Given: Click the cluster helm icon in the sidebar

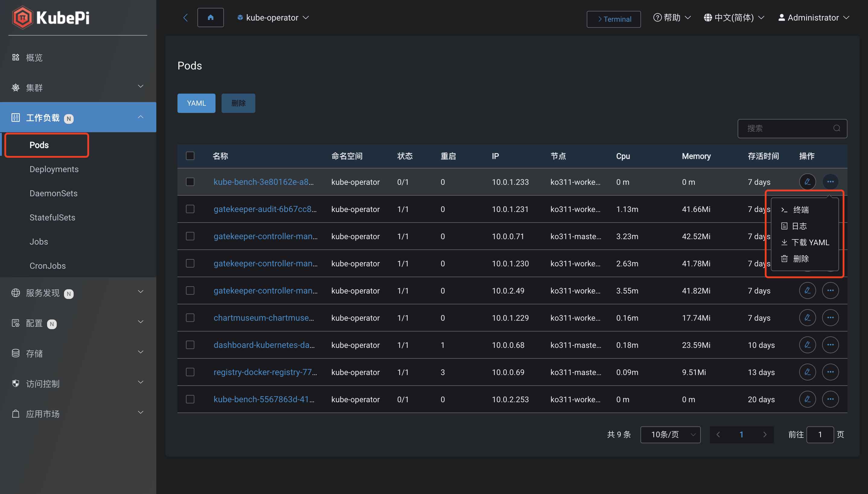Looking at the screenshot, I should coord(16,88).
